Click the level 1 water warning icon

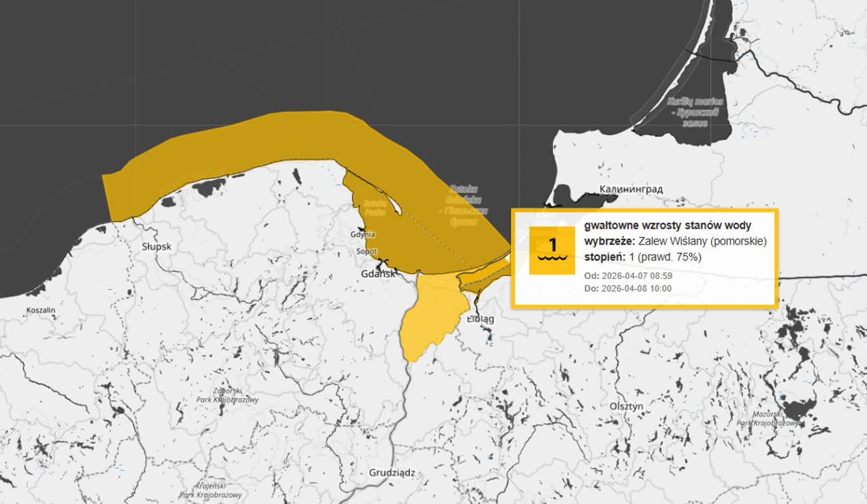tap(552, 250)
